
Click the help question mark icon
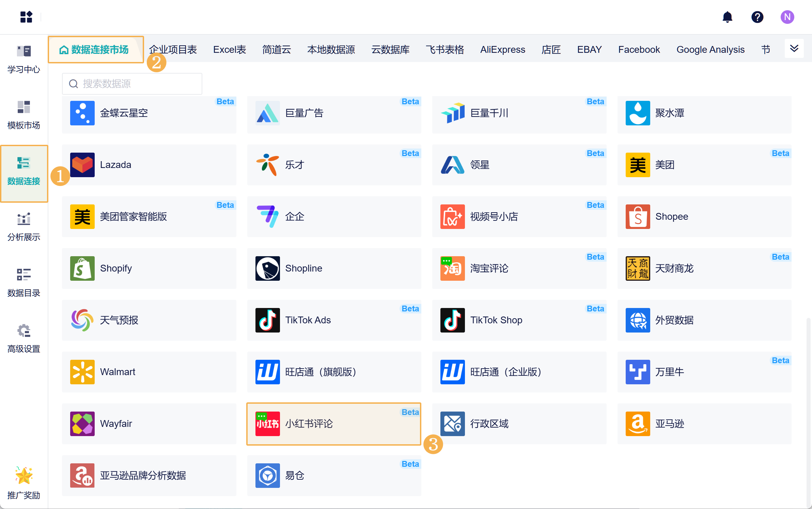point(757,17)
